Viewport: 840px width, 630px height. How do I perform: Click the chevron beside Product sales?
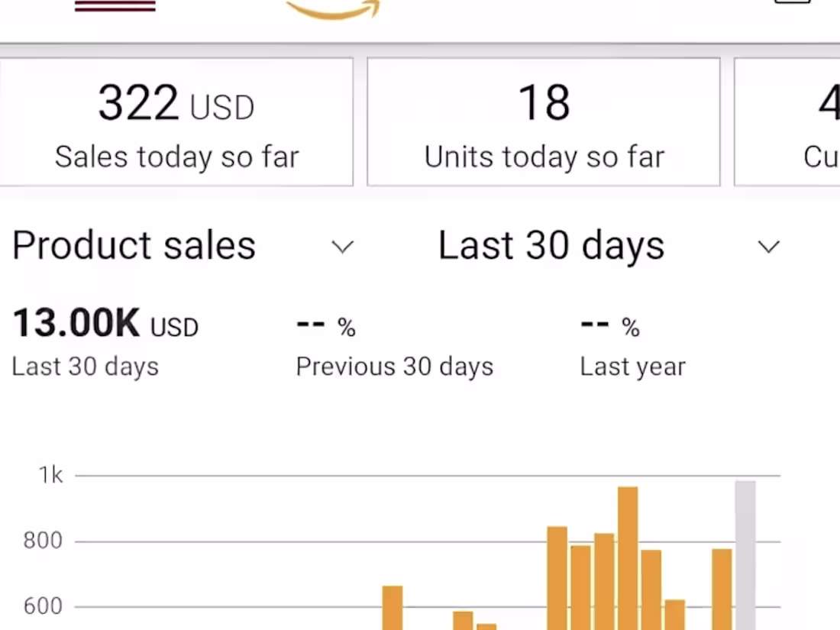click(x=342, y=247)
